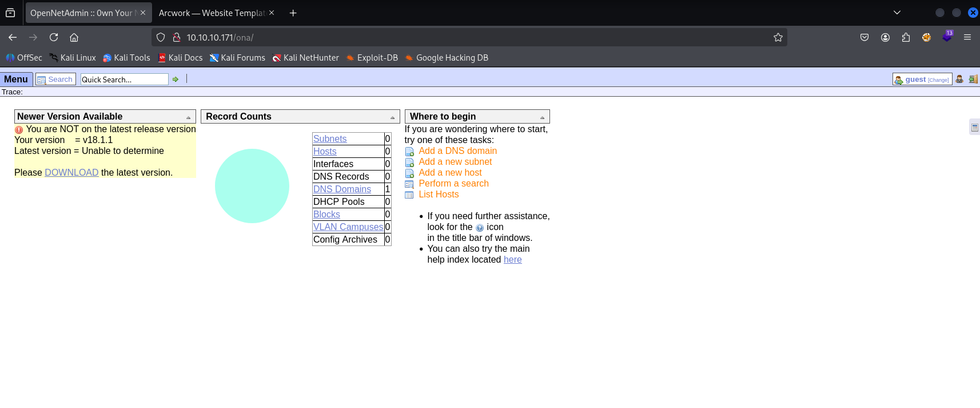Open the Google Hacking DB bookmark
Image resolution: width=980 pixels, height=408 pixels.
tap(447, 58)
